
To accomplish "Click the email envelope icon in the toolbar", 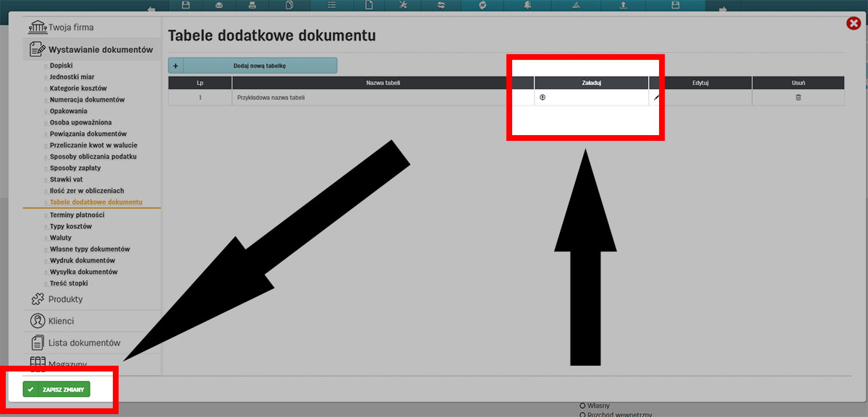I will [x=220, y=6].
